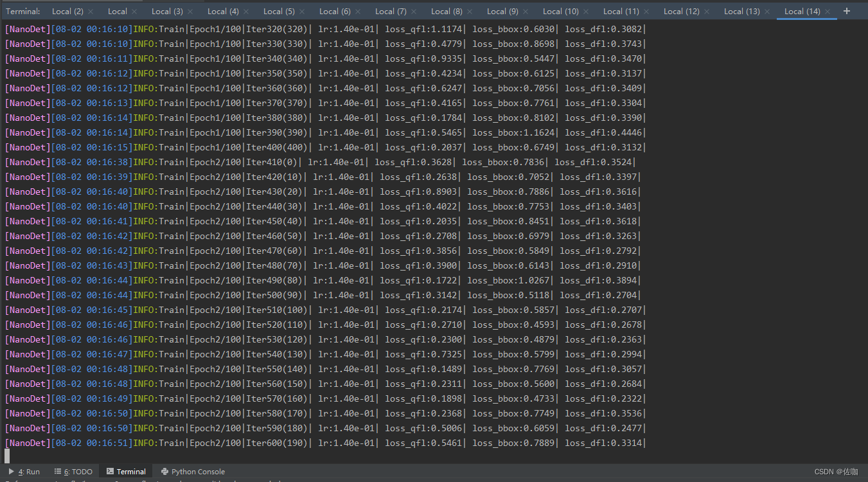Switch to the Local (3) terminal tab
The height and width of the screenshot is (482, 868).
point(167,12)
